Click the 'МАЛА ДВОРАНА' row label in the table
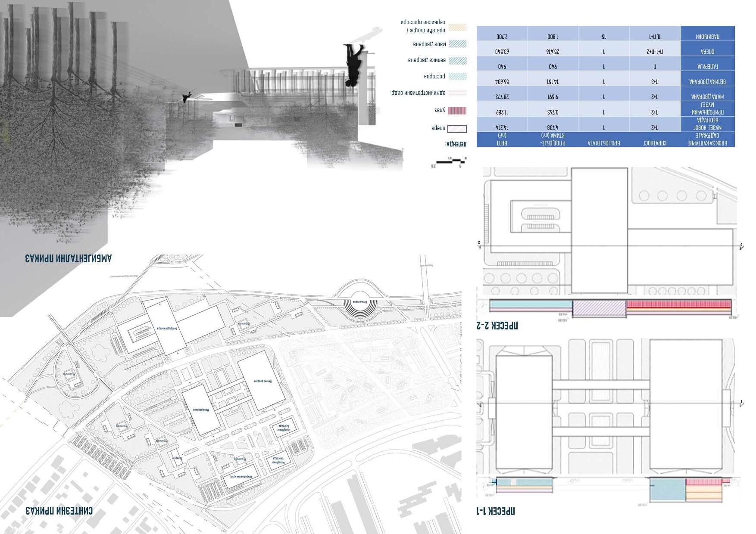Image resolution: width=756 pixels, height=534 pixels. (707, 97)
